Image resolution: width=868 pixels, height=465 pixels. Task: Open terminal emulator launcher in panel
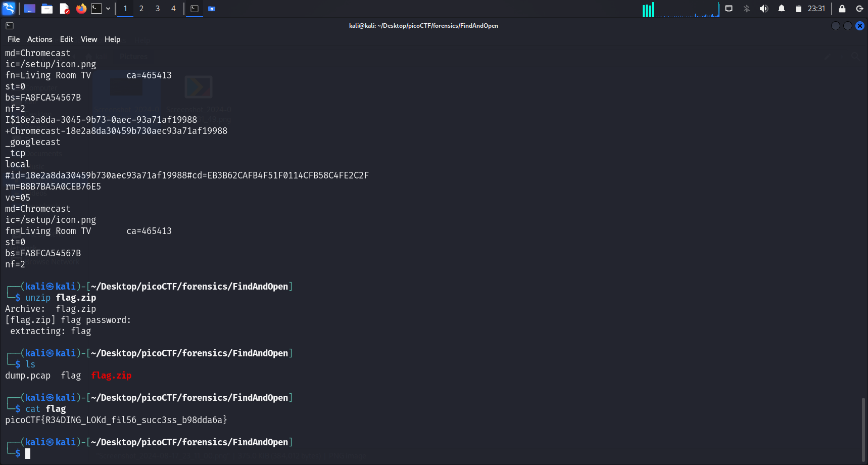tap(97, 9)
